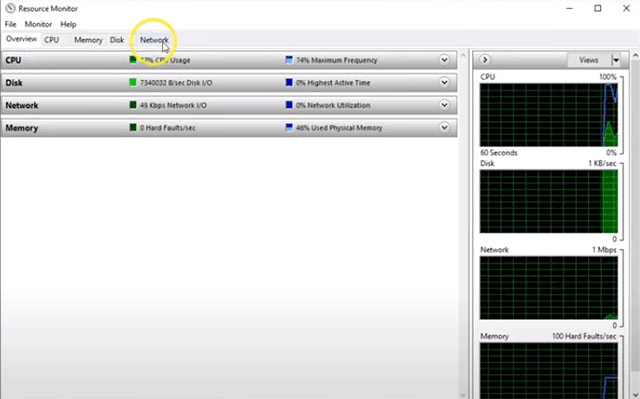Click the CPU section header bar
The height and width of the screenshot is (399, 640).
pos(229,60)
